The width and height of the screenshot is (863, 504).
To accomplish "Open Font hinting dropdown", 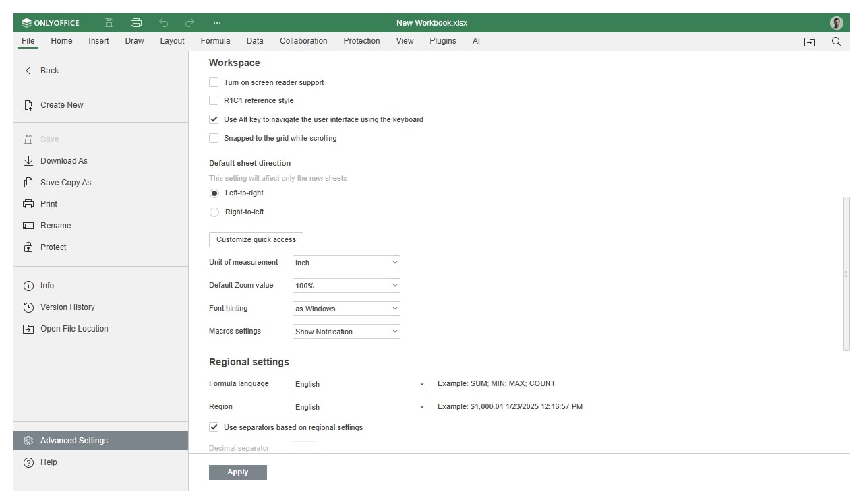I will (x=347, y=309).
